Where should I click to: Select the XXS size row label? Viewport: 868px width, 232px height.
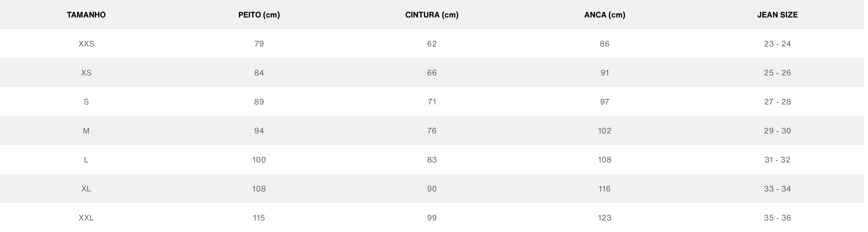coord(86,44)
